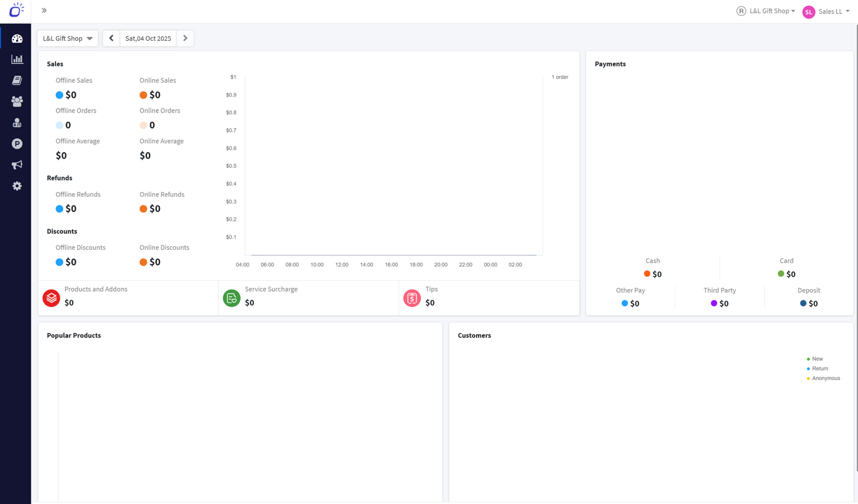
Task: Click the staff user icon in sidebar
Action: pos(17,123)
